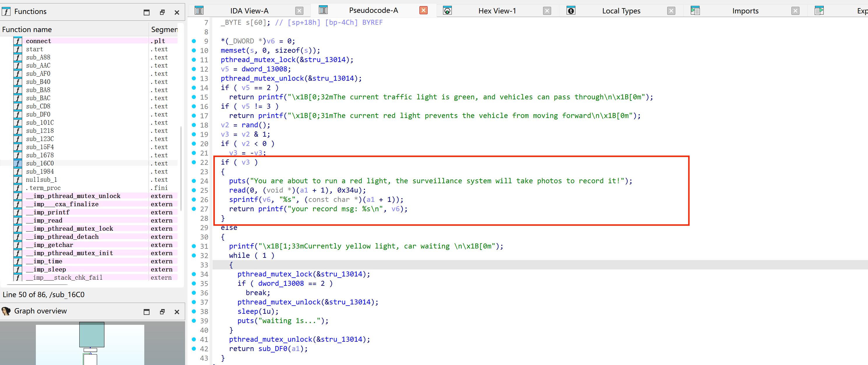Click the Exports tab icon
Viewport: 868px width, 365px height.
click(819, 10)
